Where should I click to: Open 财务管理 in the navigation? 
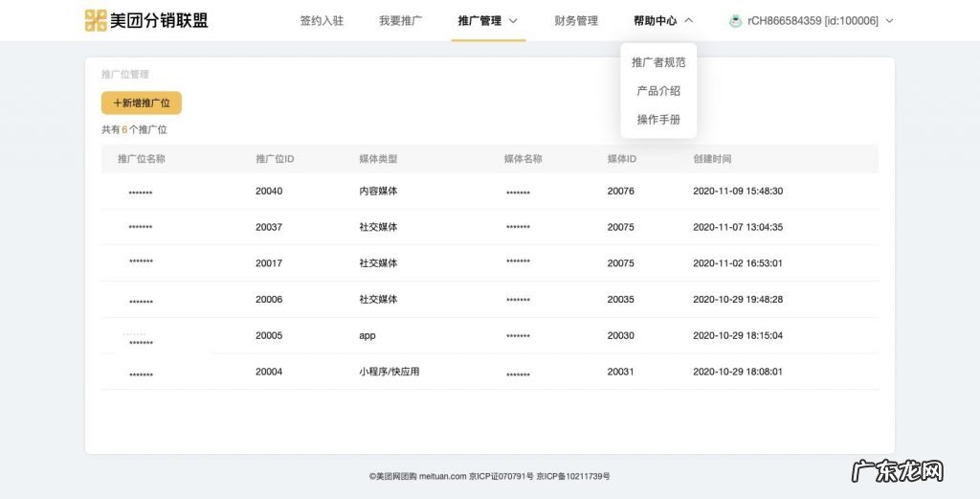click(x=575, y=21)
